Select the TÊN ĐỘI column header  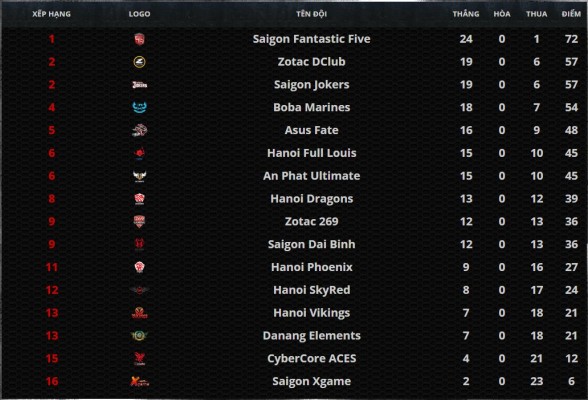[311, 14]
